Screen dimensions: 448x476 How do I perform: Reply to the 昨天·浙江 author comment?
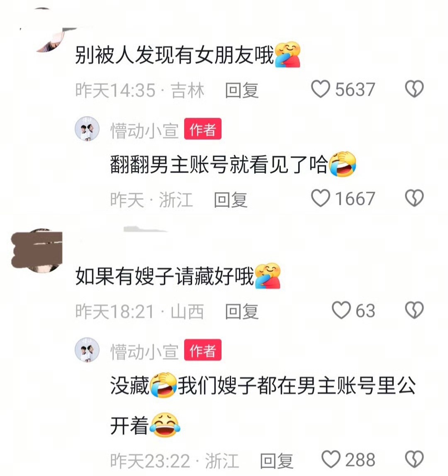(231, 200)
